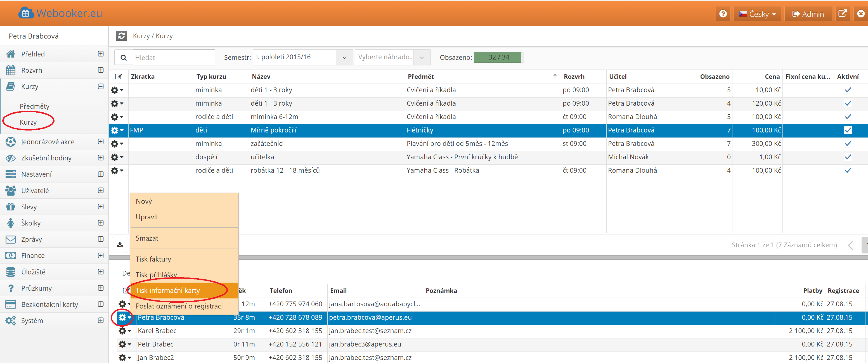Viewport: 868px width, 363px height.
Task: Open Předměty submenu link
Action: 34,106
